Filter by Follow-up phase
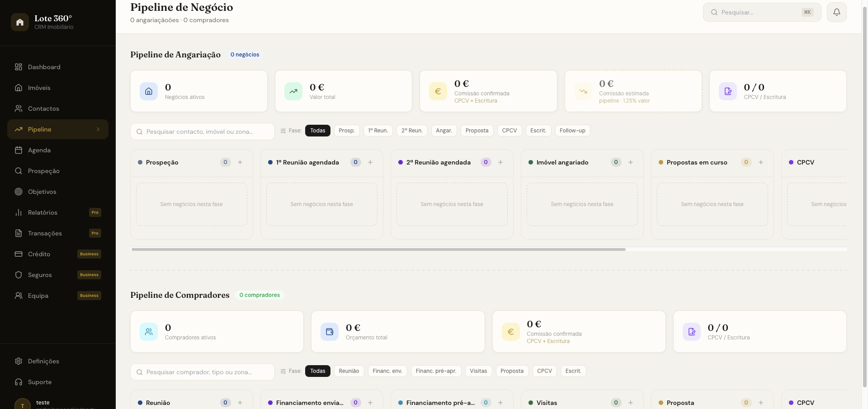Screen dimensions: 868x409 (x=572, y=131)
